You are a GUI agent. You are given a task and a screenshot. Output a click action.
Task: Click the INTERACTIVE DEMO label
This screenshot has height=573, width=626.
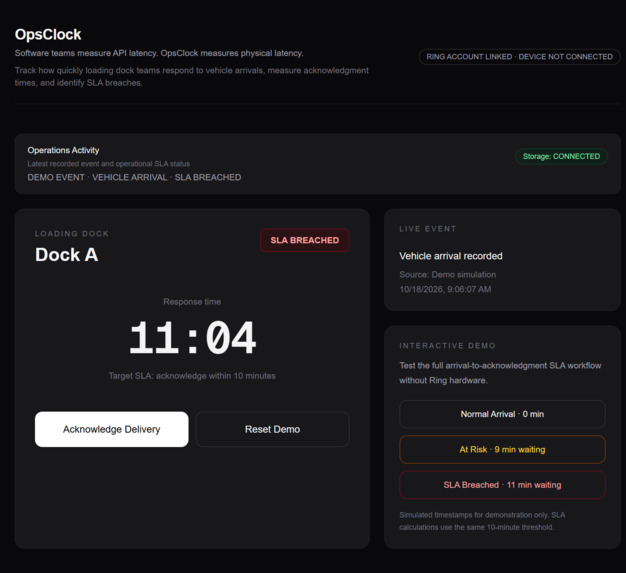click(448, 345)
